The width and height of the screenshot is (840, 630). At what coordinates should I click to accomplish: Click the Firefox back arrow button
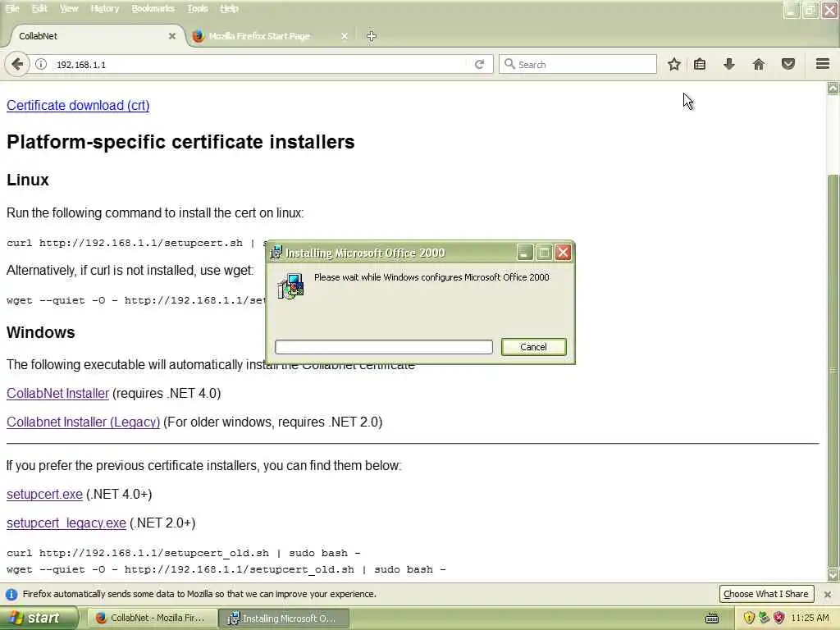17,64
